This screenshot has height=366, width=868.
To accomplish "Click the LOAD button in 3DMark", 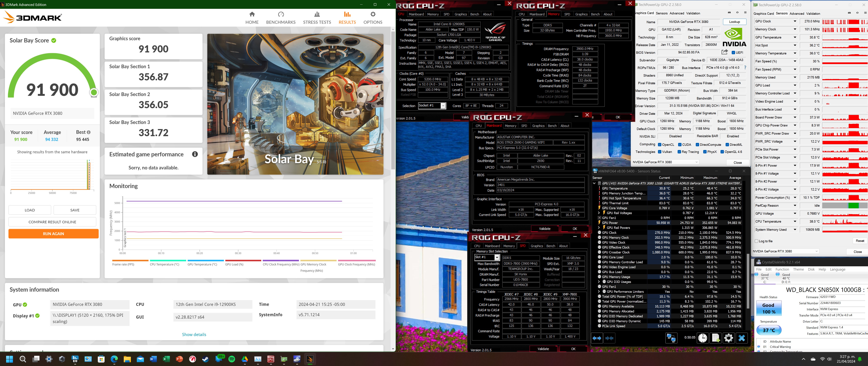I will coord(30,210).
